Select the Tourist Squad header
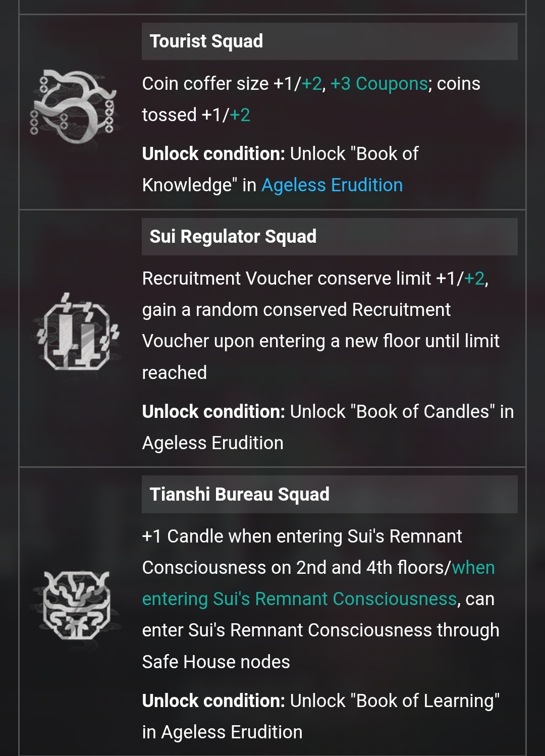This screenshot has width=545, height=756. (330, 41)
